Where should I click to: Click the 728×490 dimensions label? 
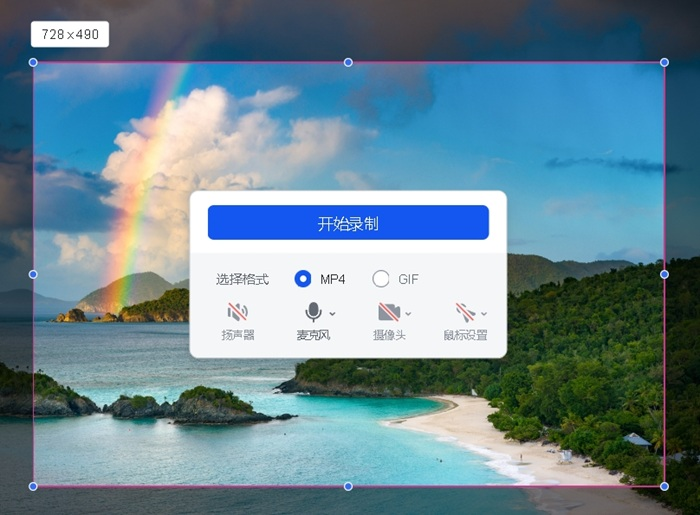pos(70,34)
